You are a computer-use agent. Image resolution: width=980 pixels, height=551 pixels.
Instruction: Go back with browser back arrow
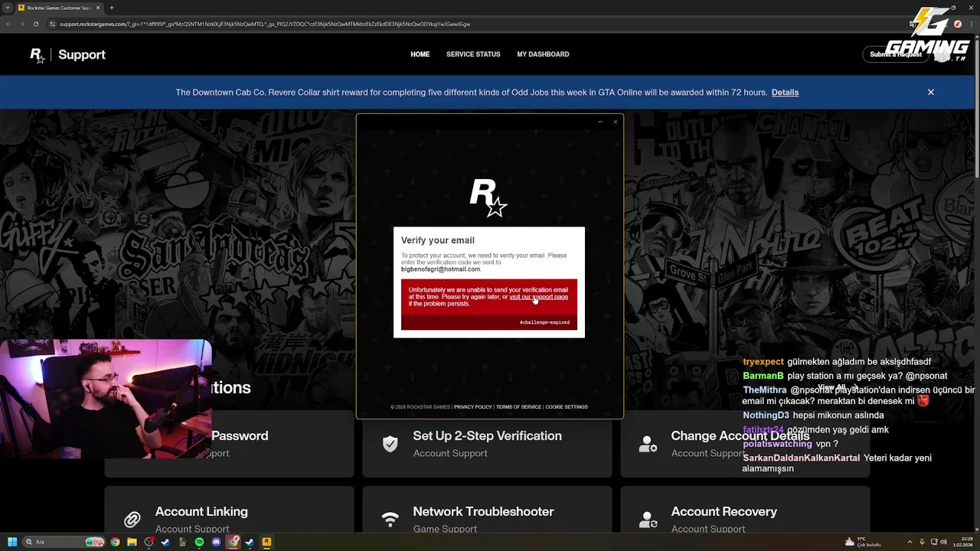tap(8, 24)
